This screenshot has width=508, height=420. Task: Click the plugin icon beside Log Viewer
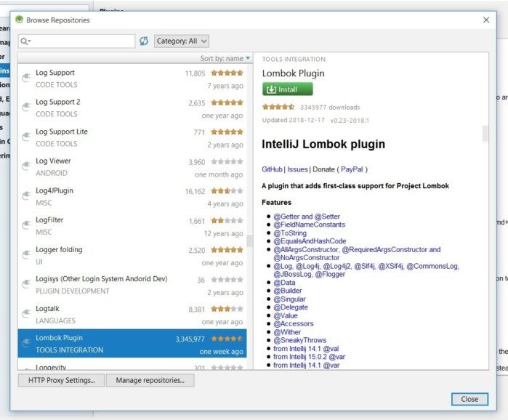pos(26,166)
